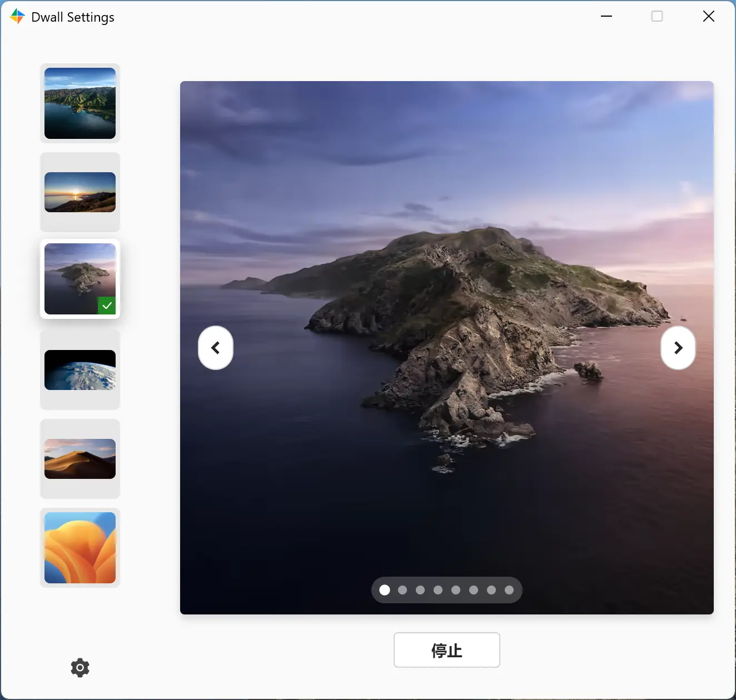Jump to first slide indicator dot
736x700 pixels.
click(385, 590)
